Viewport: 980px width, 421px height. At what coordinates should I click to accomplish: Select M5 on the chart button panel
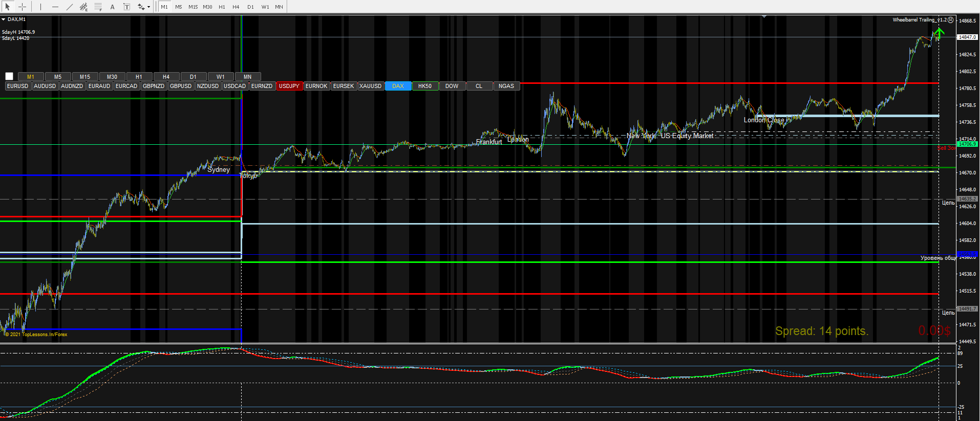[58, 77]
